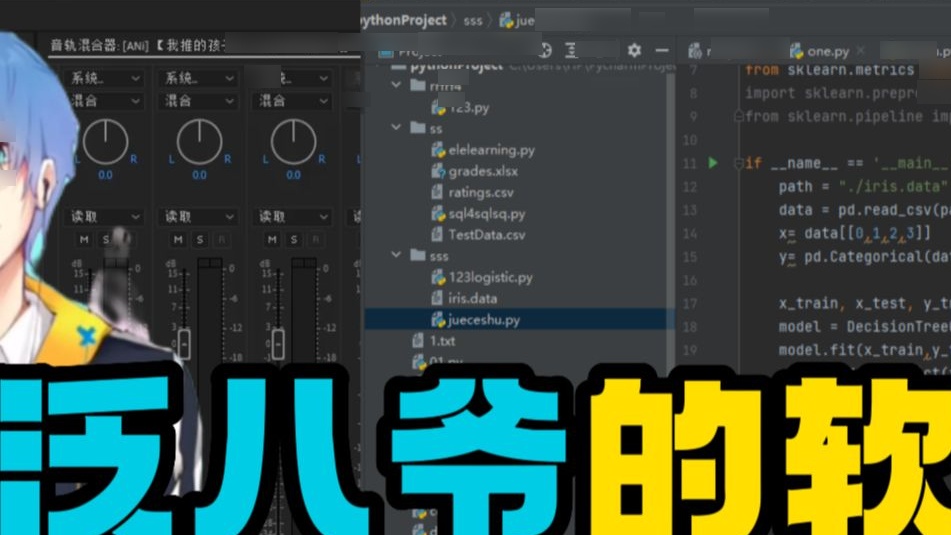This screenshot has height=535, width=951.
Task: Click the 1.txt file icon
Action: click(x=418, y=340)
